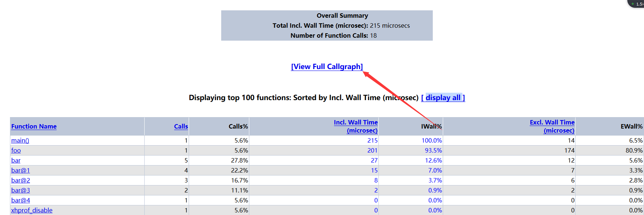The width and height of the screenshot is (644, 215).
Task: Open the xhprof_disable function link
Action: [32, 210]
